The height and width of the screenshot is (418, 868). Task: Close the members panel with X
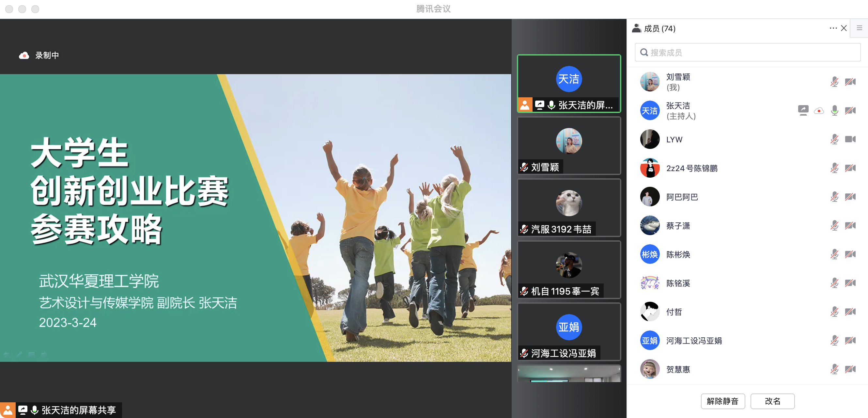tap(844, 28)
